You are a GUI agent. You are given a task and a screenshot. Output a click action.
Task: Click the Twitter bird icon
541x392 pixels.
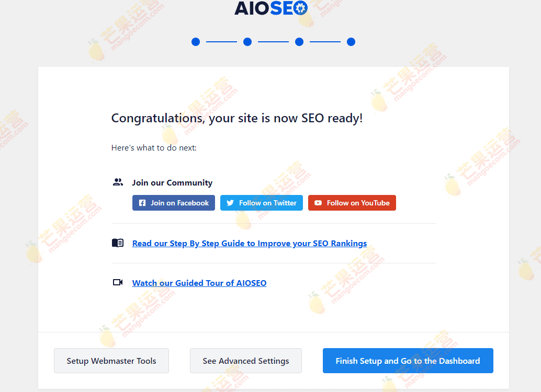coord(231,203)
